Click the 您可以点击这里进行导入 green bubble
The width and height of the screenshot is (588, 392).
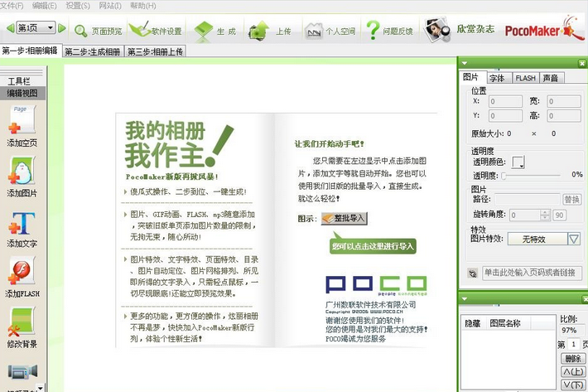point(373,245)
